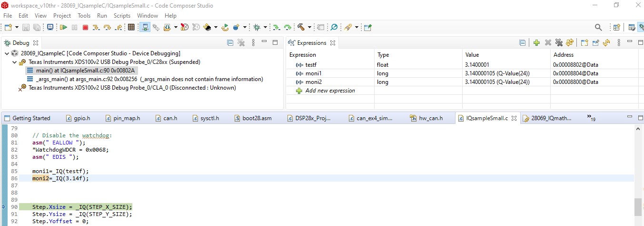Viewport: 644px width, 226px height.
Task: Select the CLA_0 Disconnected debug probe entry
Action: pos(128,88)
